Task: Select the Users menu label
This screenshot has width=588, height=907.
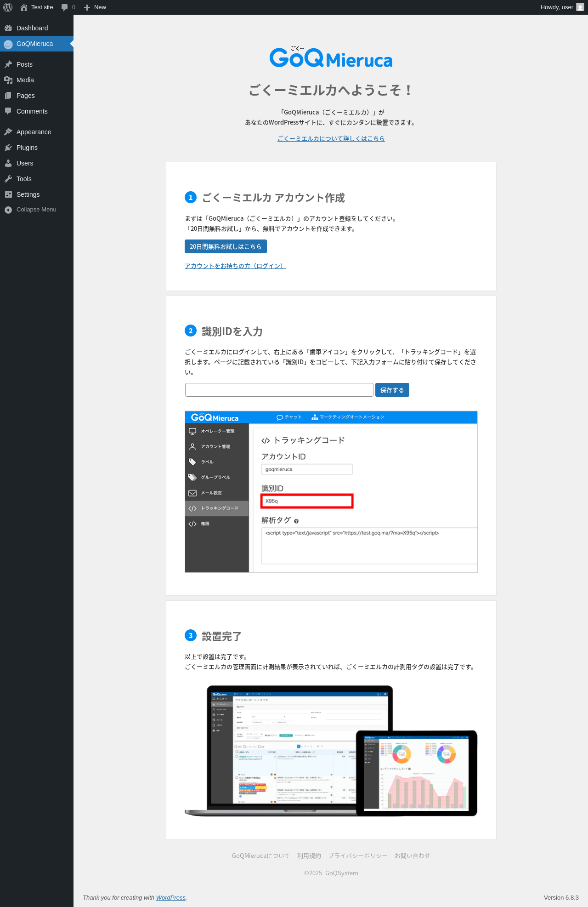Action: click(25, 163)
